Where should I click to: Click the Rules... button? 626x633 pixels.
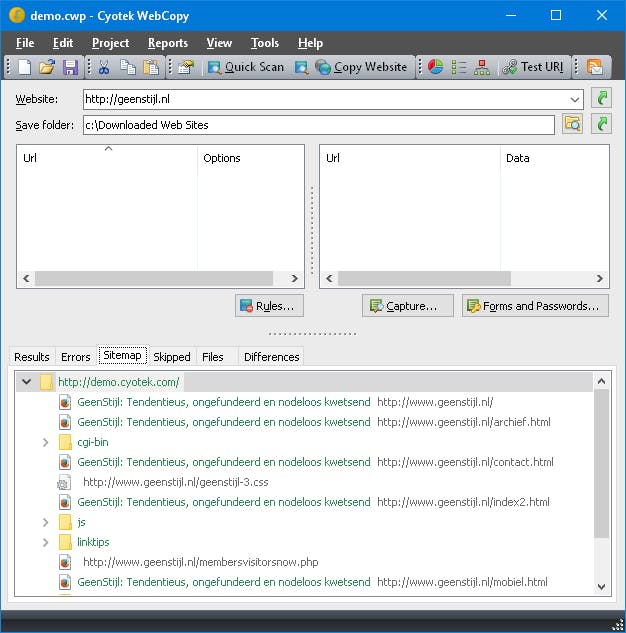coord(269,306)
